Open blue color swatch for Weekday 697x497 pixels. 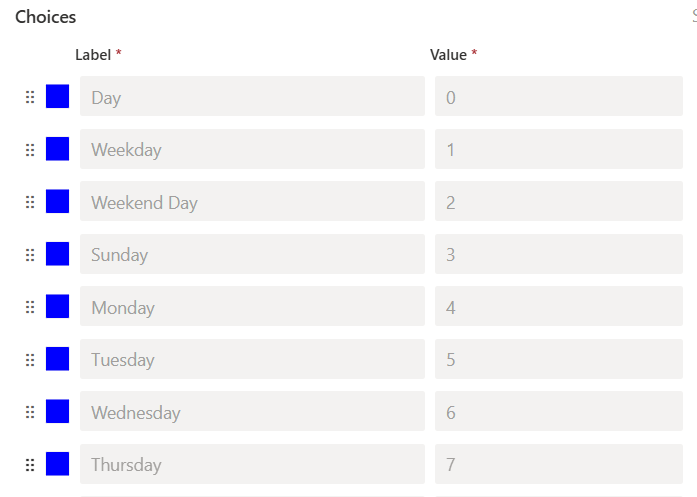click(58, 149)
